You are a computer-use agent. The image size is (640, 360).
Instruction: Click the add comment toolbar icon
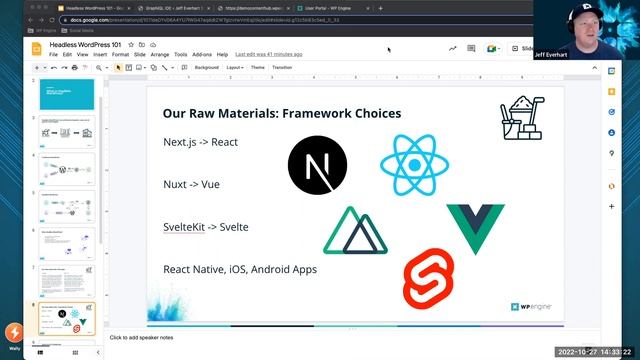click(184, 68)
